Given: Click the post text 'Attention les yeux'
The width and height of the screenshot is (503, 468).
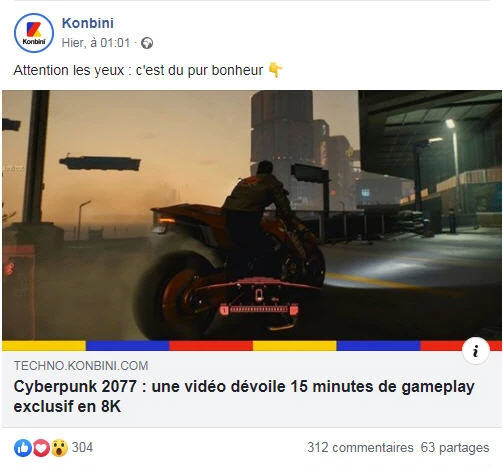Looking at the screenshot, I should [x=69, y=70].
